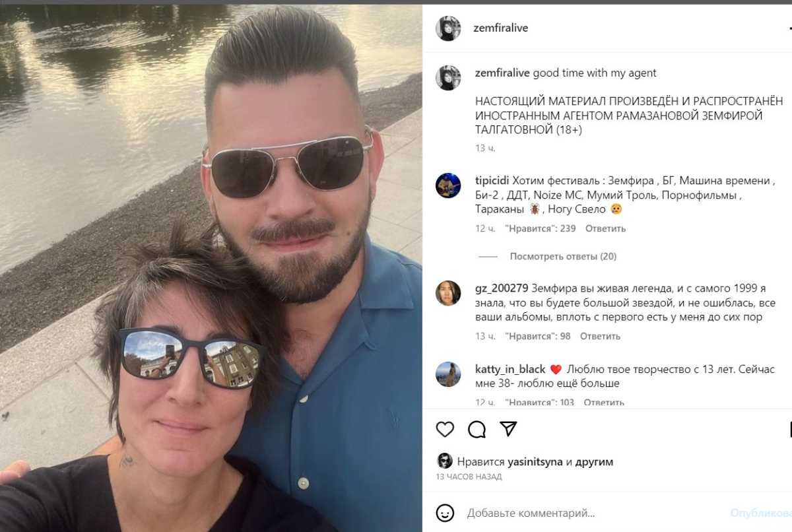
Task: Open tipicidi's profile avatar
Action: pos(448,185)
